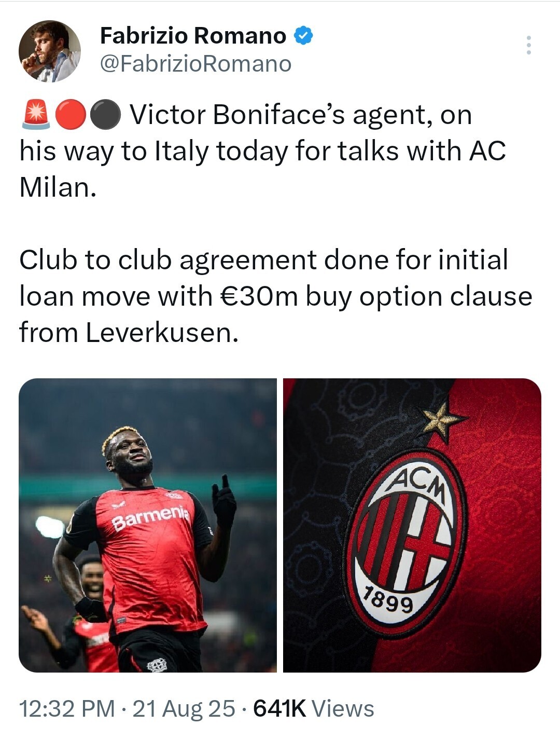
Task: Click the Fabrizio Romano display name
Action: [193, 36]
